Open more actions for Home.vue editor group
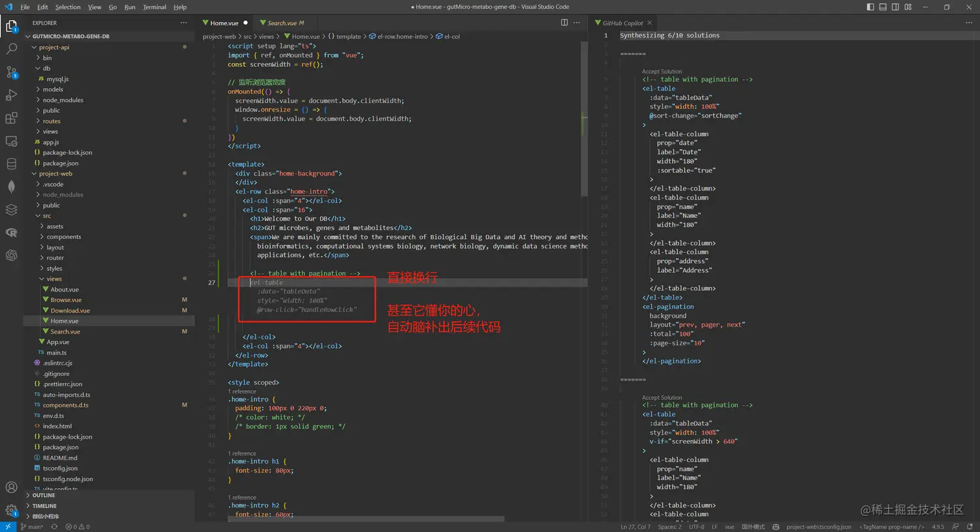The width and height of the screenshot is (980, 532). click(x=577, y=23)
